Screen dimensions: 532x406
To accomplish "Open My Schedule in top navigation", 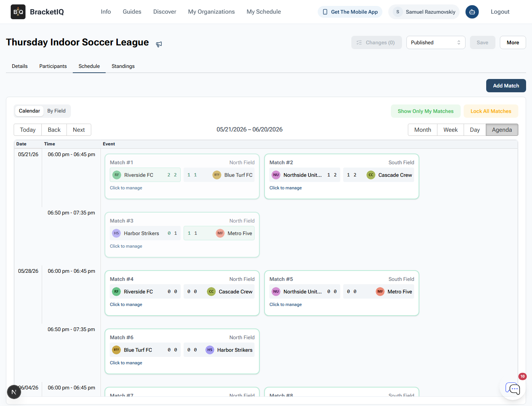I will pyautogui.click(x=264, y=12).
